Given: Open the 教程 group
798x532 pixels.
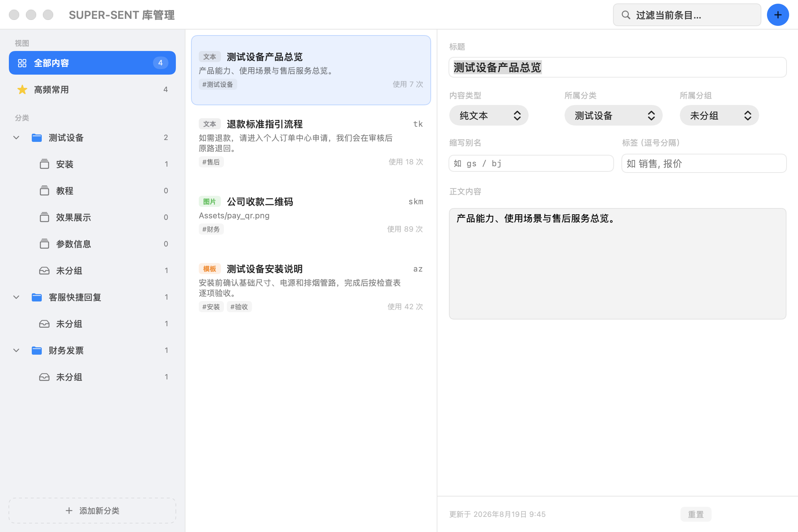Looking at the screenshot, I should pos(92,191).
